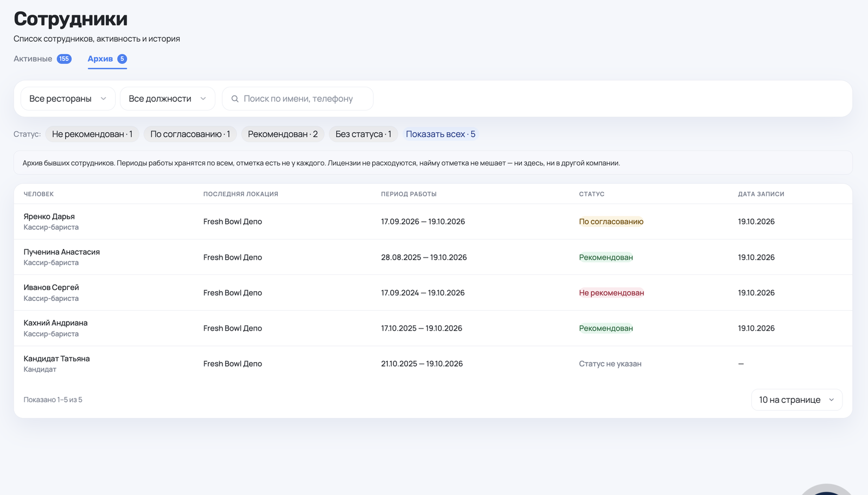Switch to the Активные tab
Viewport: 868px width, 495px height.
42,59
